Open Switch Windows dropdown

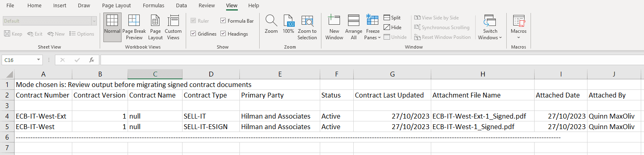pos(490,27)
